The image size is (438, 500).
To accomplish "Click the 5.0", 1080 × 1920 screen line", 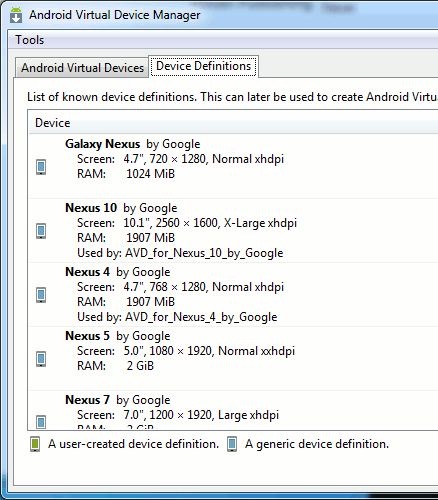I will (186, 351).
